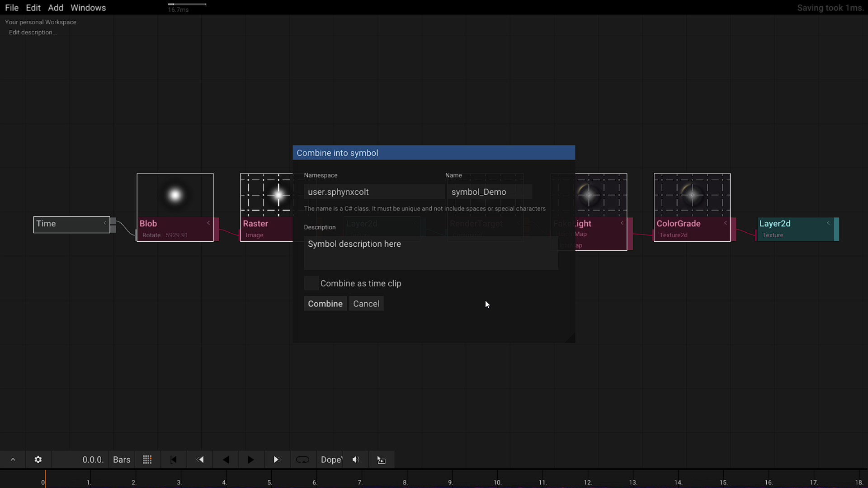This screenshot has width=868, height=488.
Task: Click the Combine into symbol title bar
Action: pyautogui.click(x=434, y=153)
